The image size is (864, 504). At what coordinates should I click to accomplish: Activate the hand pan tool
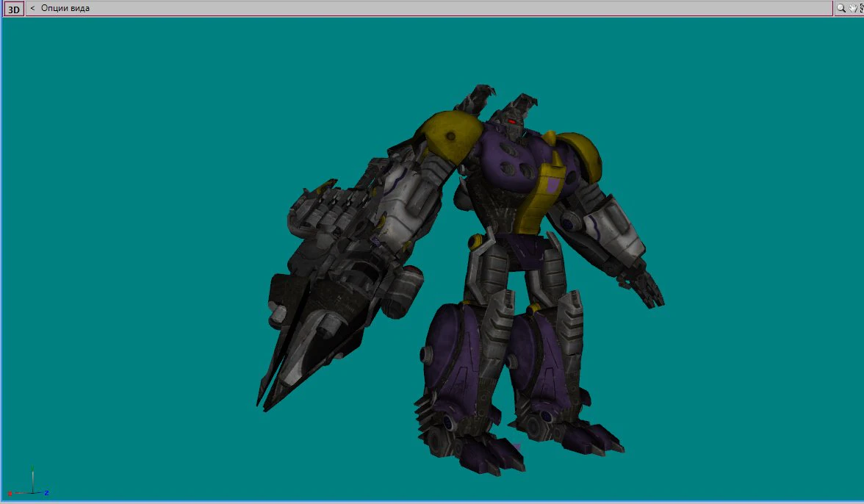click(853, 8)
